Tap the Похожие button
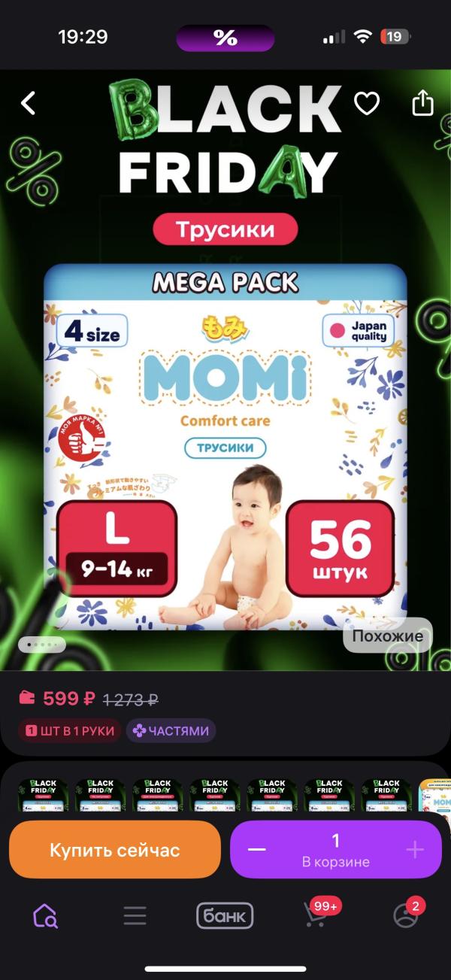Viewport: 451px width, 980px height. (x=388, y=636)
